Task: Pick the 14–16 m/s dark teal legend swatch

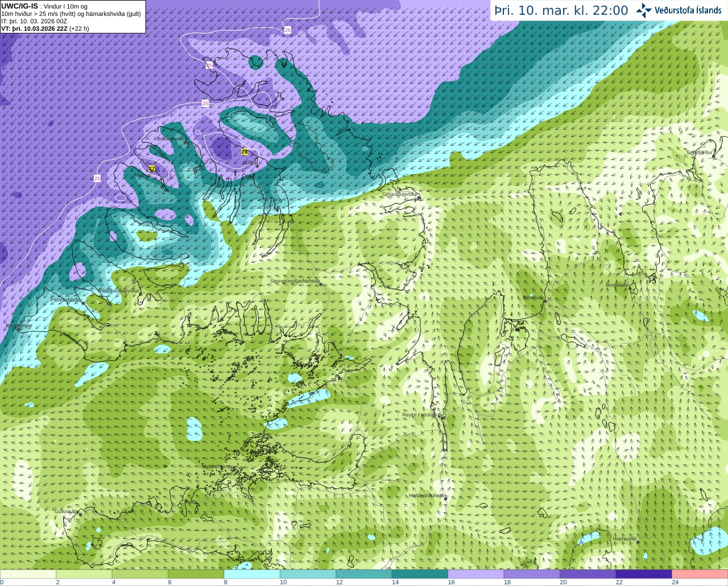Action: coord(420,574)
